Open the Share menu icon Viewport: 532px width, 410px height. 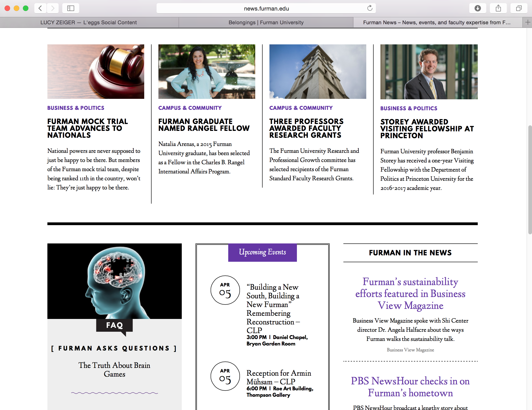(498, 8)
